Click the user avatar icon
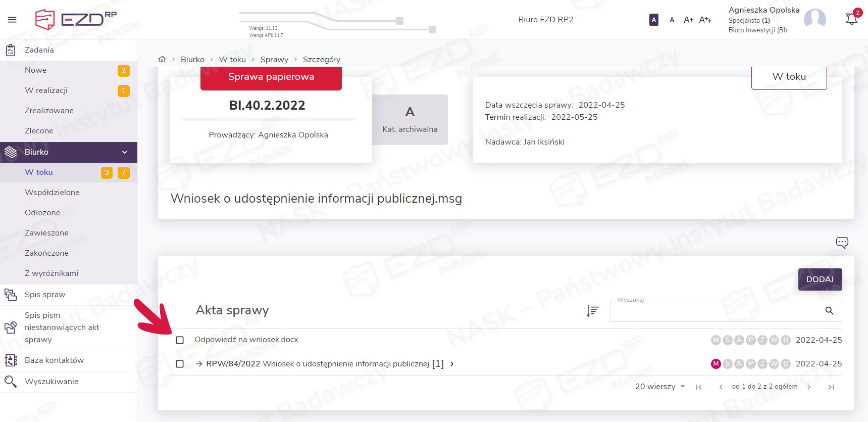The width and height of the screenshot is (868, 422). tap(814, 19)
